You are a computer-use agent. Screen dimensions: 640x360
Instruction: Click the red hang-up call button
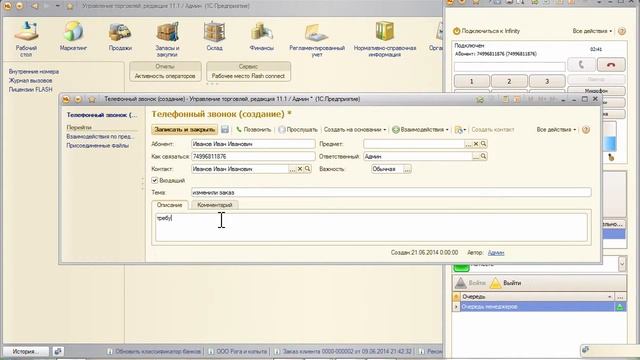tap(611, 64)
